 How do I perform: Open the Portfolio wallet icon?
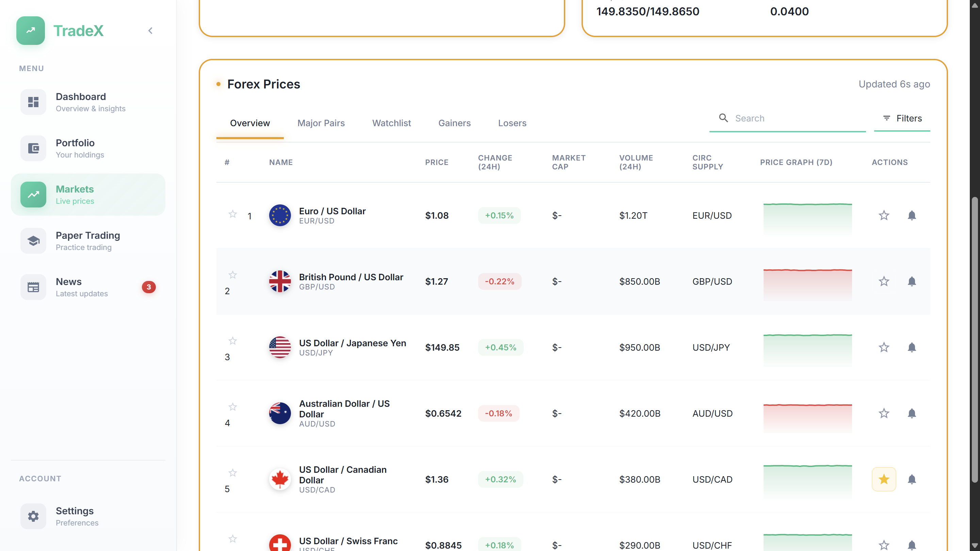click(x=33, y=148)
